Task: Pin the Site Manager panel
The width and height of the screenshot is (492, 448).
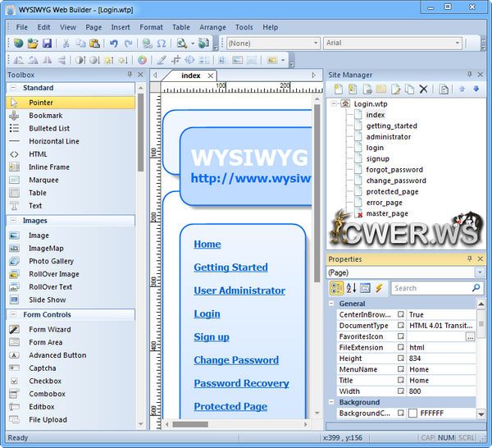Action: 469,75
